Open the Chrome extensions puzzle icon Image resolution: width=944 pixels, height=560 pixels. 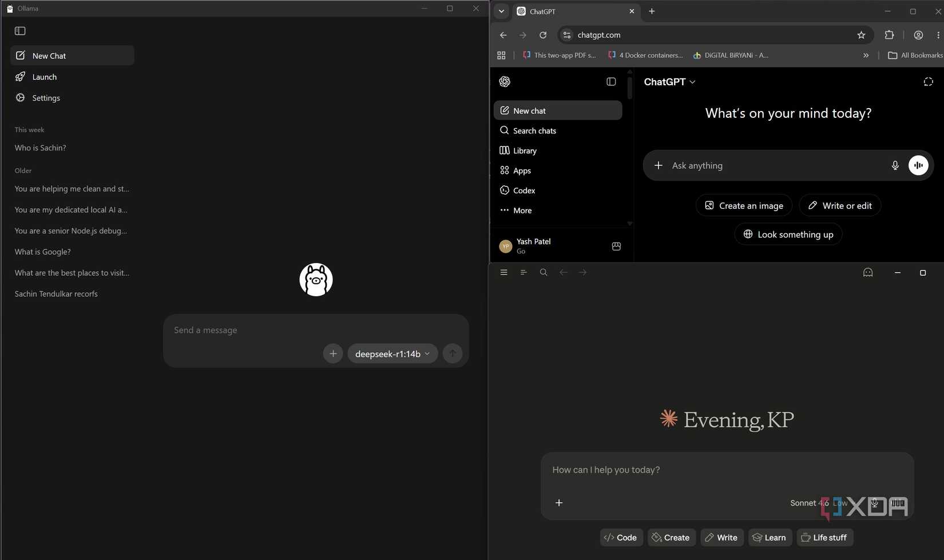[889, 35]
